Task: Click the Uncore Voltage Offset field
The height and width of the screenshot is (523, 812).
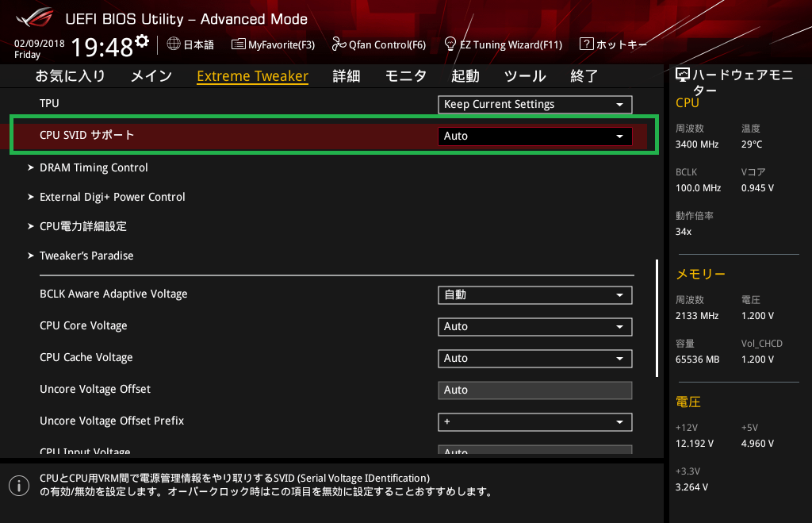Action: (x=534, y=390)
